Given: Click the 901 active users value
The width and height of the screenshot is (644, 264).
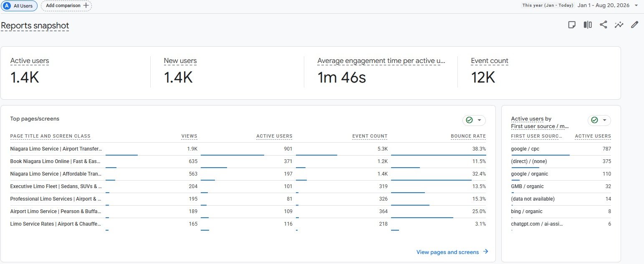Looking at the screenshot, I should coord(288,149).
